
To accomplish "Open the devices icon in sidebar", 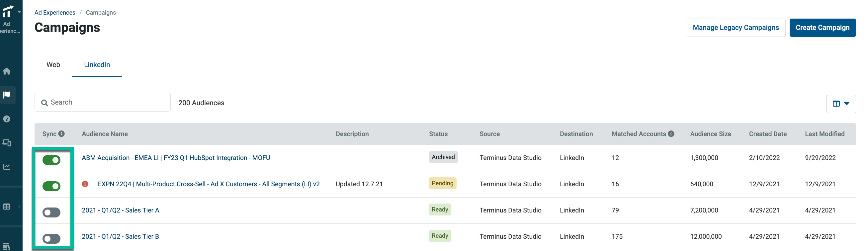I will click(7, 143).
